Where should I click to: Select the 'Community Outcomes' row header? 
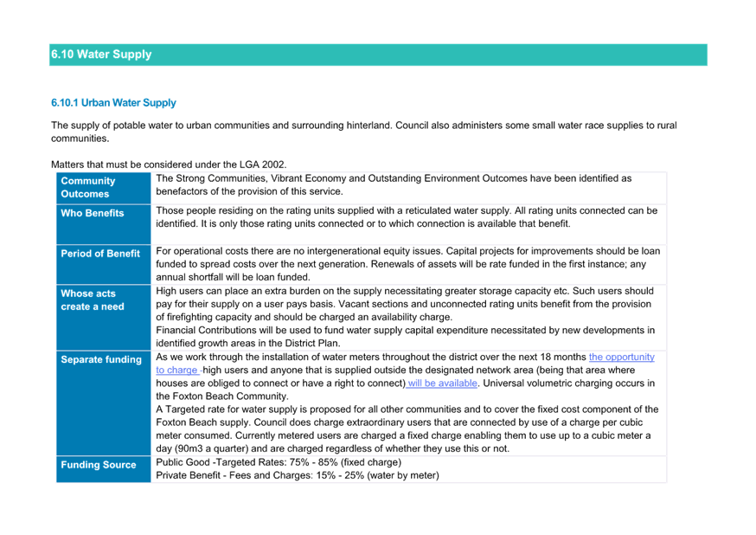click(103, 188)
